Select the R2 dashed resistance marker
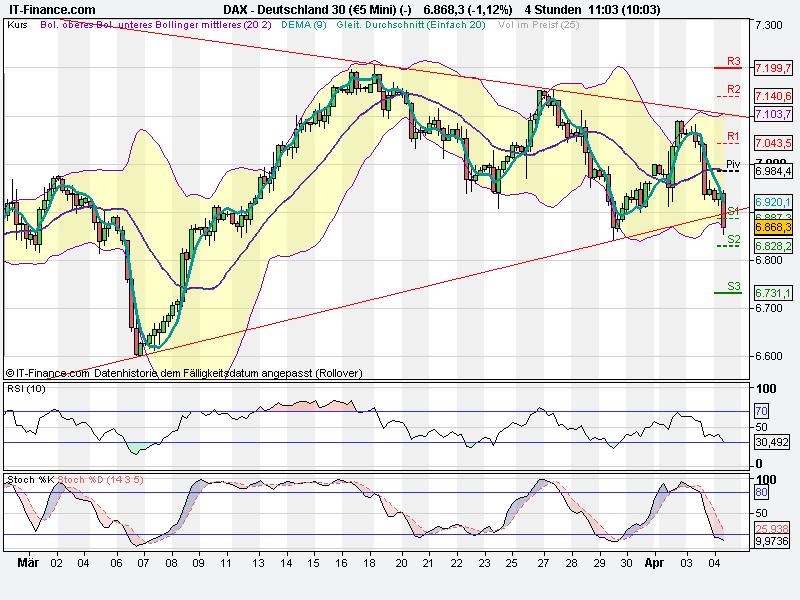800x600 pixels. tap(733, 88)
